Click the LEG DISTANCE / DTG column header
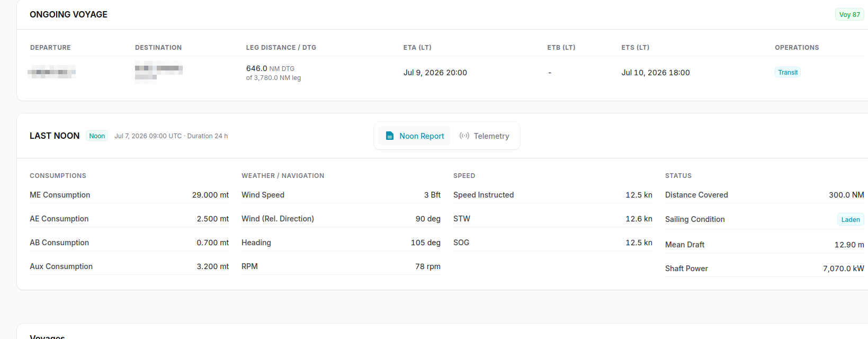 pyautogui.click(x=281, y=48)
